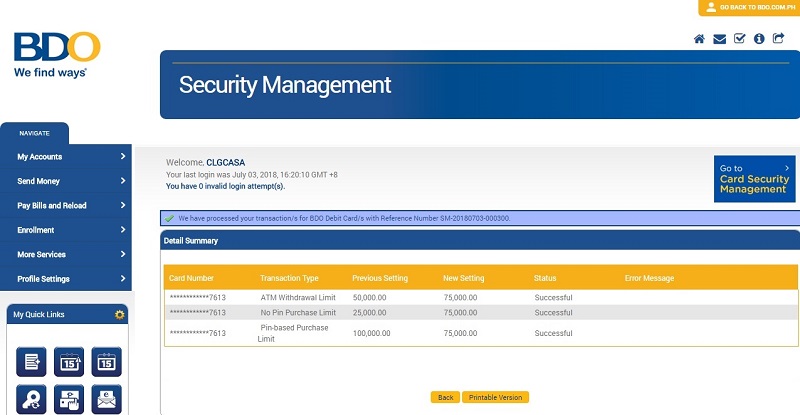The width and height of the screenshot is (800, 415).
Task: Click the user icon on orange bar
Action: (x=711, y=7)
